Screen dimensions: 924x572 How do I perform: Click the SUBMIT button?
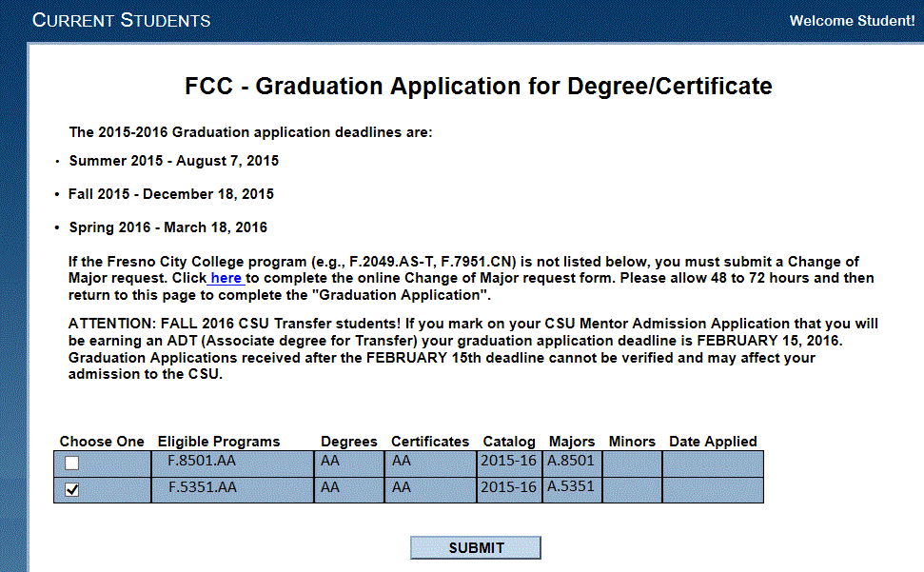click(x=476, y=548)
